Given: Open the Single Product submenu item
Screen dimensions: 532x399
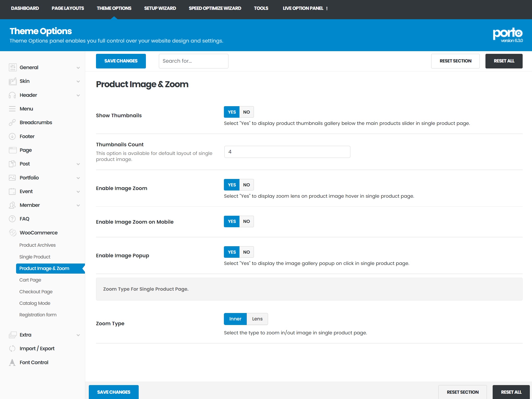Looking at the screenshot, I should click(35, 257).
